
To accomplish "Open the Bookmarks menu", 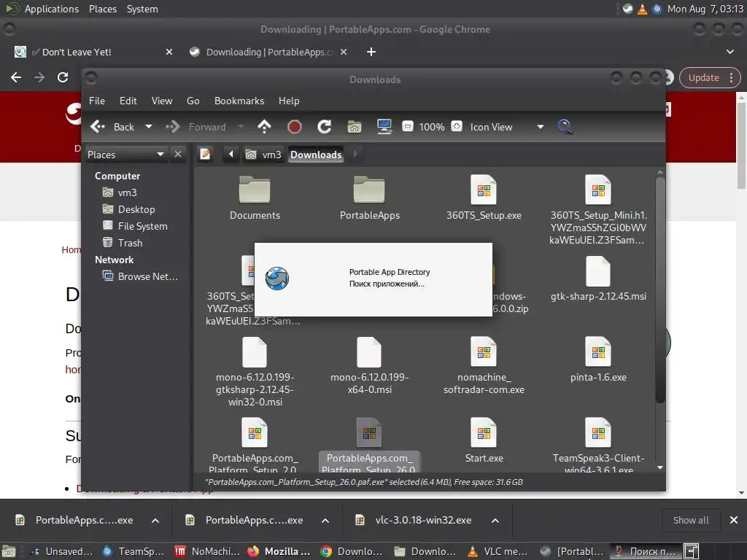I will pyautogui.click(x=239, y=101).
